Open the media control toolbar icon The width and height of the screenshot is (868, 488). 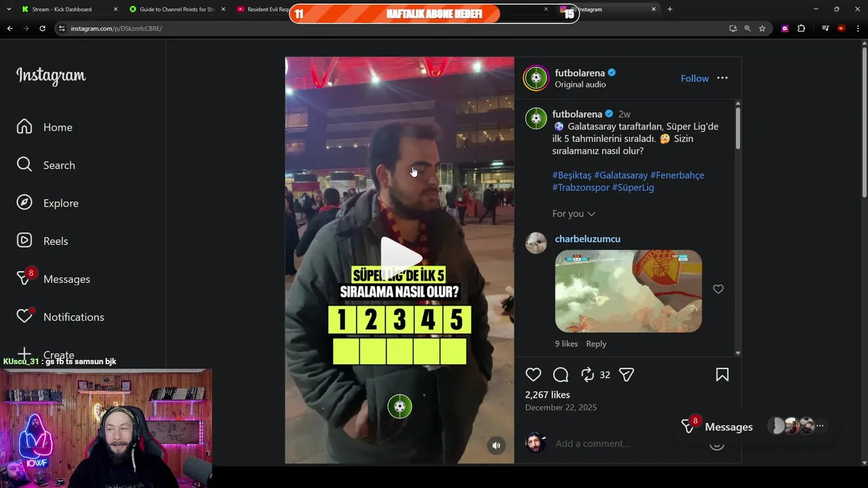click(x=825, y=28)
